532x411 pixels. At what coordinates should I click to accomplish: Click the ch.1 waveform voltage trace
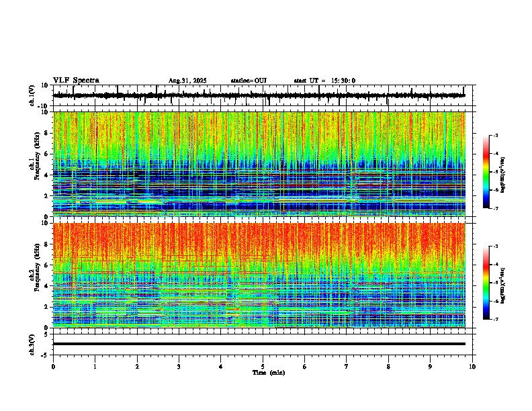tap(259, 95)
